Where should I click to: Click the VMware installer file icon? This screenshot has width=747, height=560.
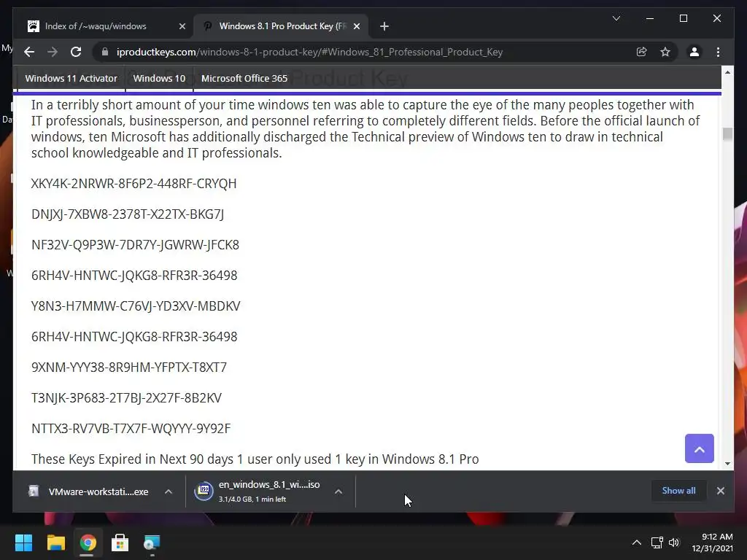click(34, 491)
